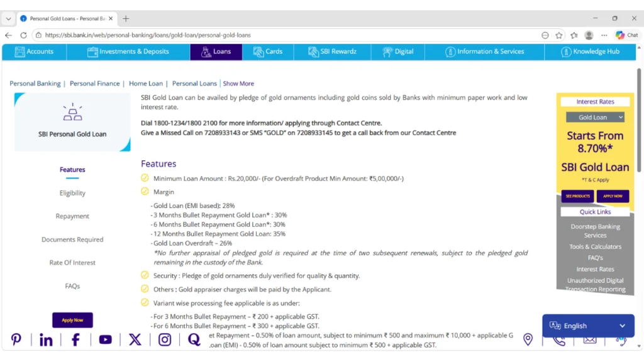This screenshot has width=644, height=362.
Task: Click the sidebar Apply Now button
Action: pyautogui.click(x=72, y=320)
